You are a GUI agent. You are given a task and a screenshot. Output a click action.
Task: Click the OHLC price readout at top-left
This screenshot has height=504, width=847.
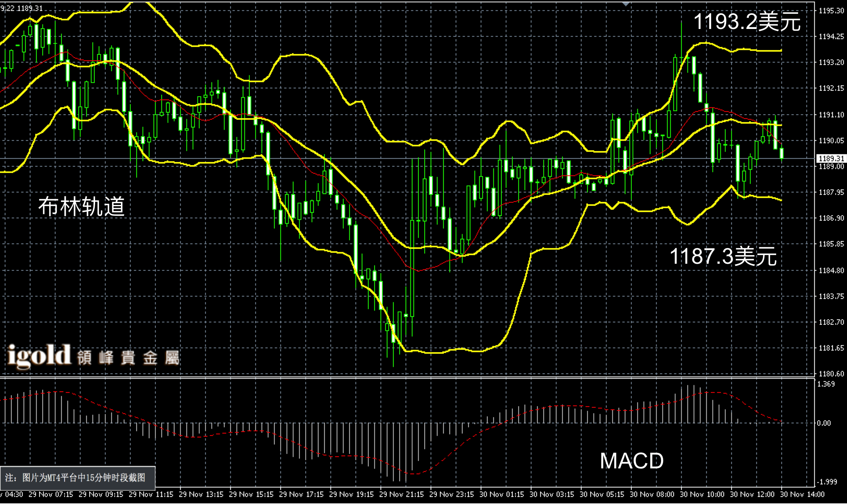[22, 8]
